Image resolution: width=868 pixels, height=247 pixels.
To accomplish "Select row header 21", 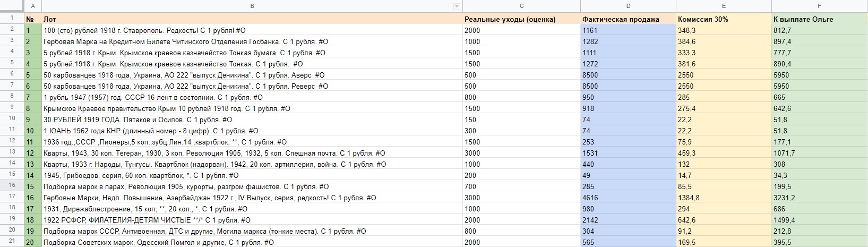I will pyautogui.click(x=12, y=242).
